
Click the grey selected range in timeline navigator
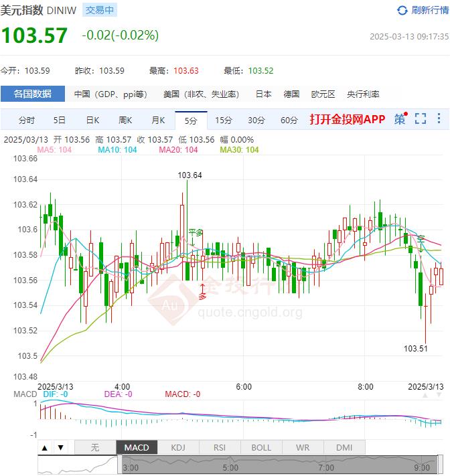[279, 465]
